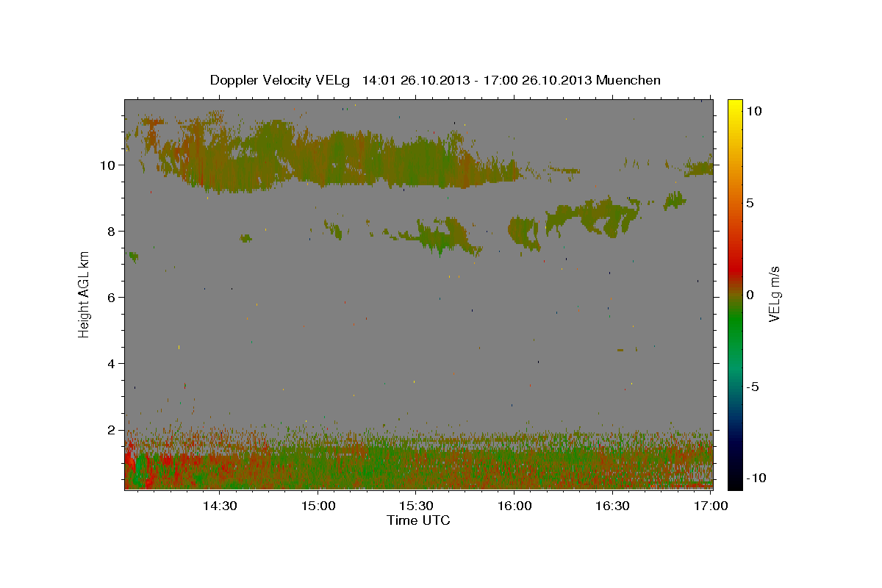
Task: Click the yellow top of the colorbar
Action: pyautogui.click(x=734, y=104)
